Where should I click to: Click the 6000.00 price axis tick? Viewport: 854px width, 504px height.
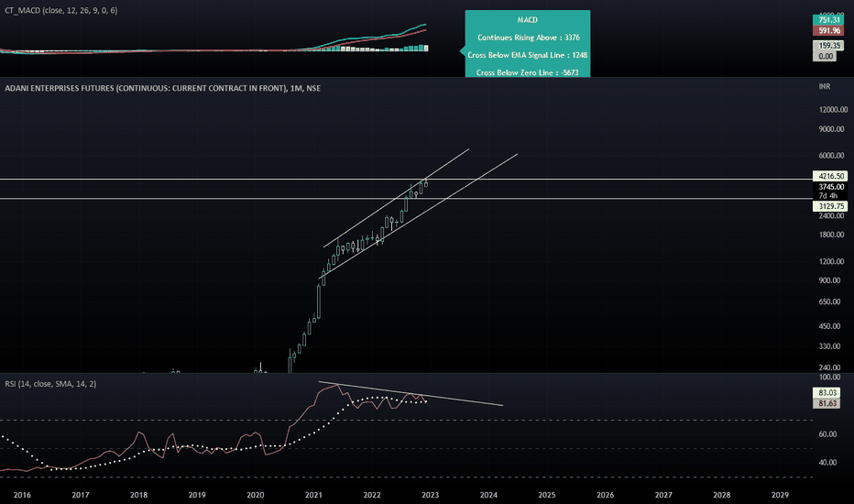pyautogui.click(x=831, y=155)
